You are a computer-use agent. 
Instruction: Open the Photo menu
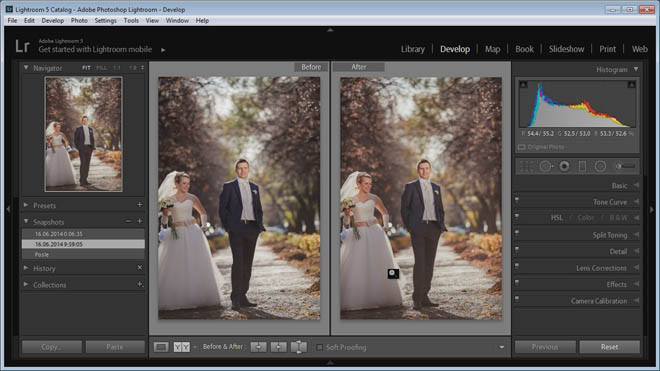point(79,20)
